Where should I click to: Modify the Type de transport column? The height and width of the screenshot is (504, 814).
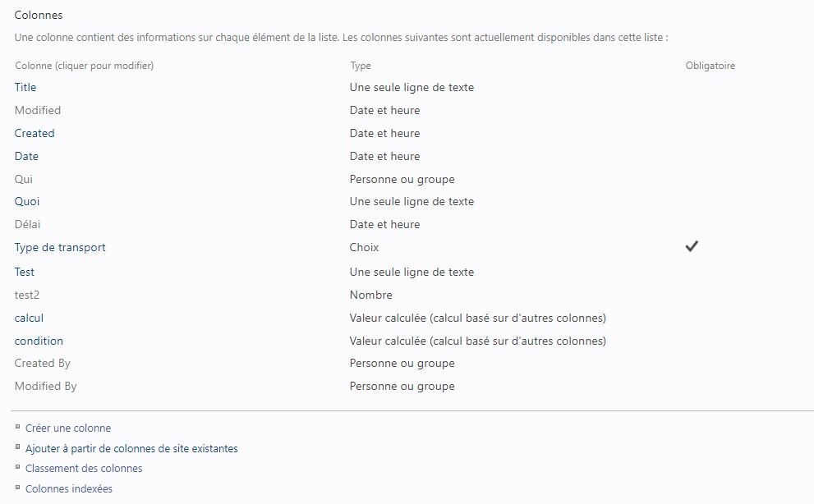pyautogui.click(x=60, y=247)
